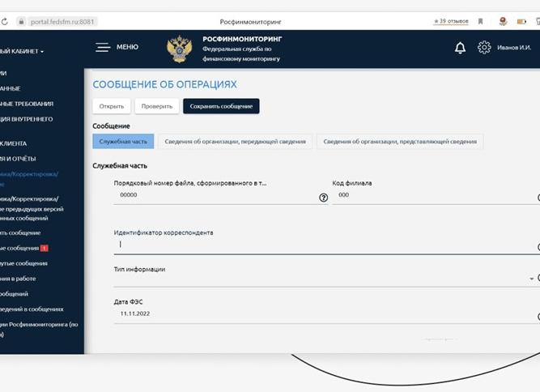Click the red extension icon in browser toolbar
This screenshot has height=392, width=540.
click(503, 21)
